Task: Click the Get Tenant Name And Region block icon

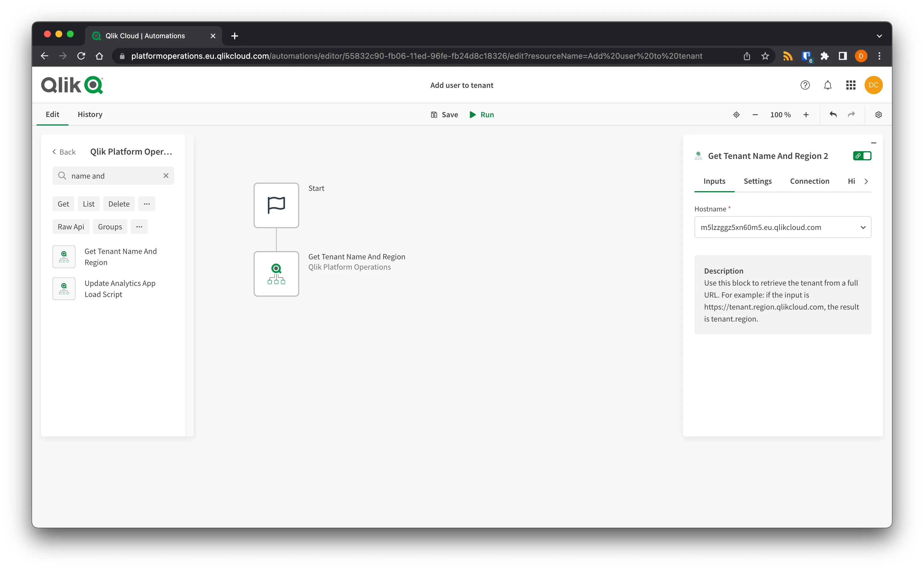Action: [276, 273]
